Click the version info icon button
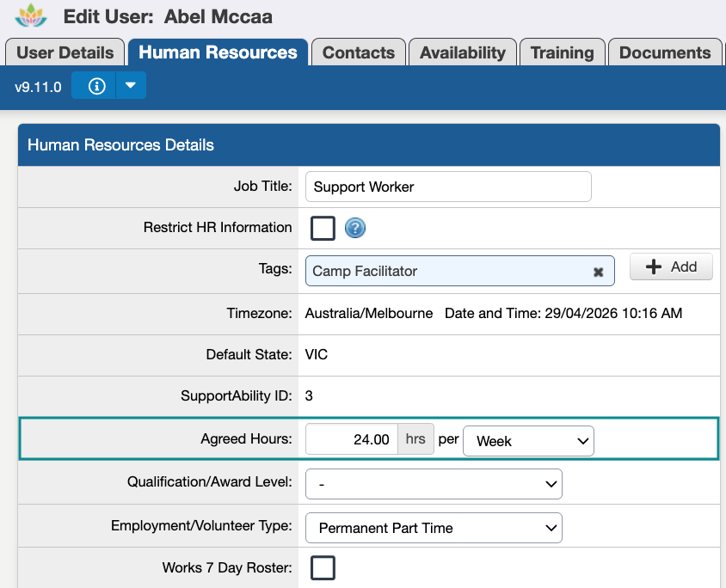The image size is (726, 588). [x=97, y=86]
